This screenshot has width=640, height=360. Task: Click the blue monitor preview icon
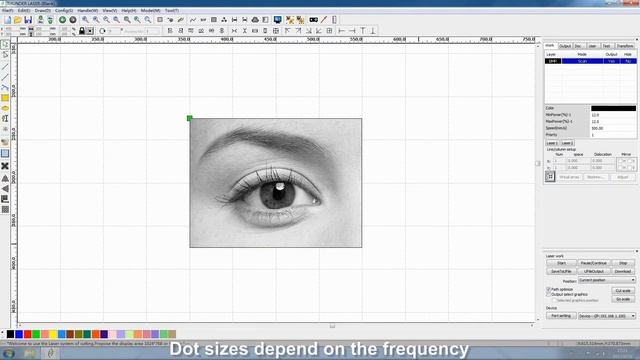click(x=278, y=20)
